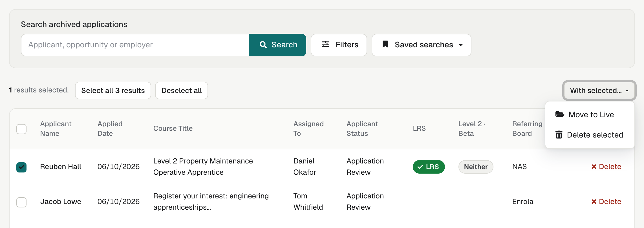Click Select all 3 results button
The width and height of the screenshot is (644, 228).
(113, 90)
